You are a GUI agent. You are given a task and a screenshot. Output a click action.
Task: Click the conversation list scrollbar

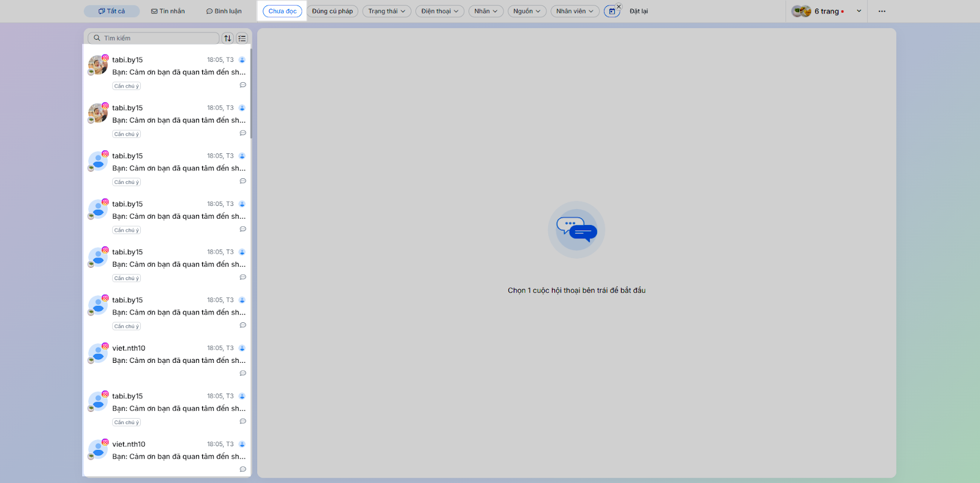[x=251, y=94]
